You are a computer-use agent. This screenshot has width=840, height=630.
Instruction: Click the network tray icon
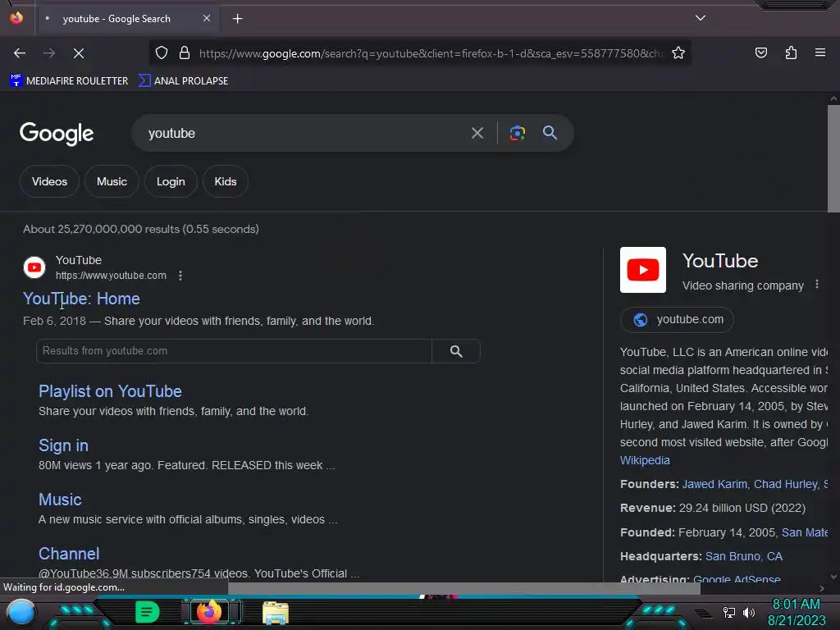click(x=728, y=612)
